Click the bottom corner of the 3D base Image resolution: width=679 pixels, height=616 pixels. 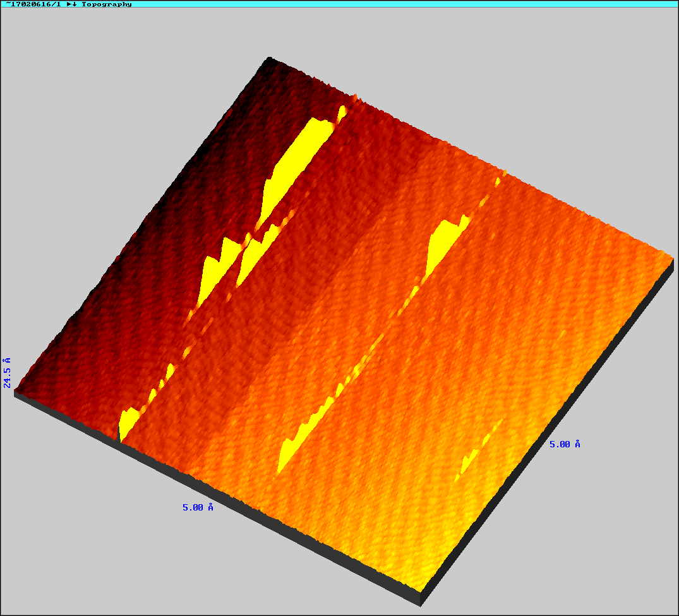[421, 600]
